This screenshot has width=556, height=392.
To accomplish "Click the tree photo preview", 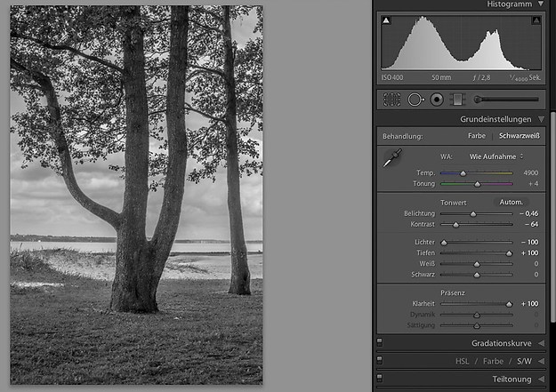I will tap(136, 194).
